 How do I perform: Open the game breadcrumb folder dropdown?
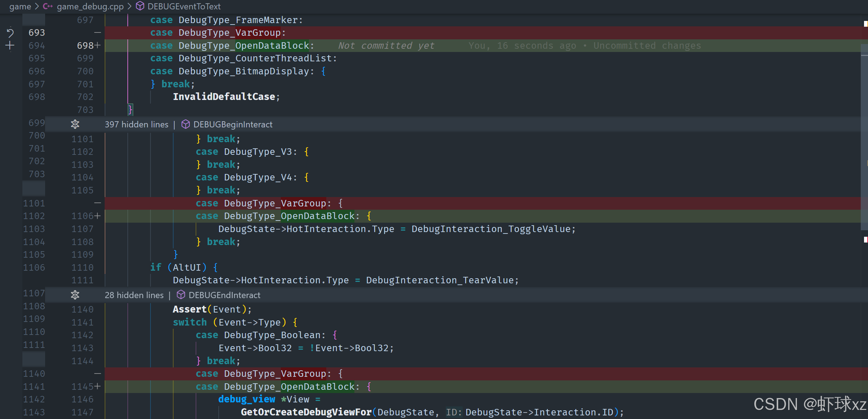[20, 6]
